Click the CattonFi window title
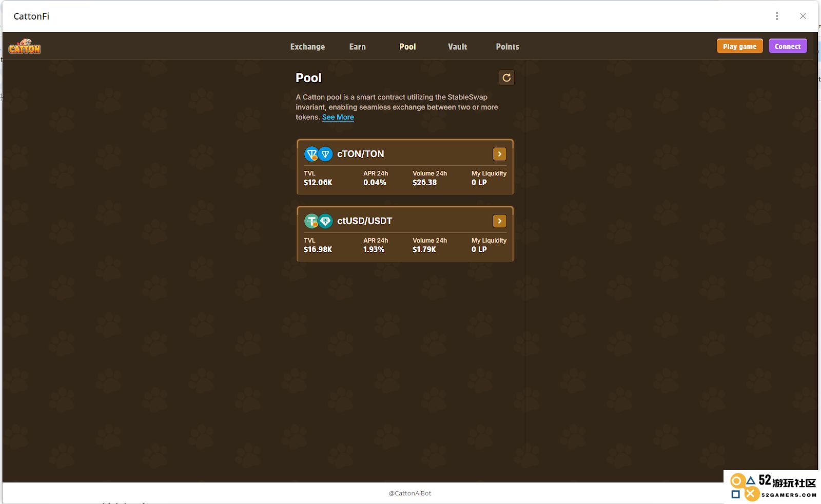The width and height of the screenshot is (821, 504). point(31,16)
